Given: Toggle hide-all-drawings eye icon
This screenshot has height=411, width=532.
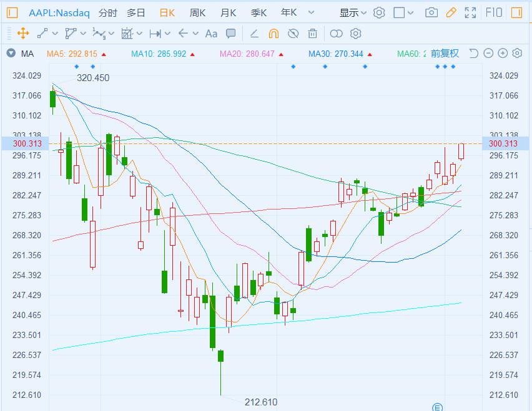Looking at the screenshot, I should pyautogui.click(x=293, y=34).
